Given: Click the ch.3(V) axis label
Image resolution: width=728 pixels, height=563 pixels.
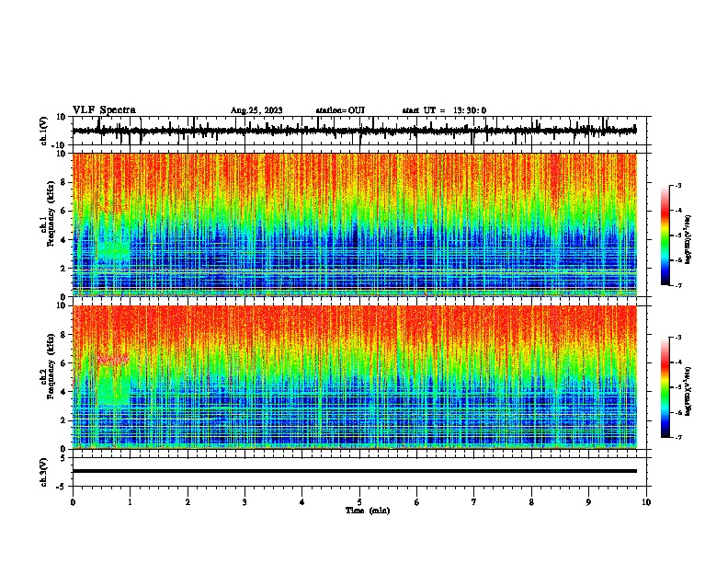Looking at the screenshot, I should click(44, 472).
